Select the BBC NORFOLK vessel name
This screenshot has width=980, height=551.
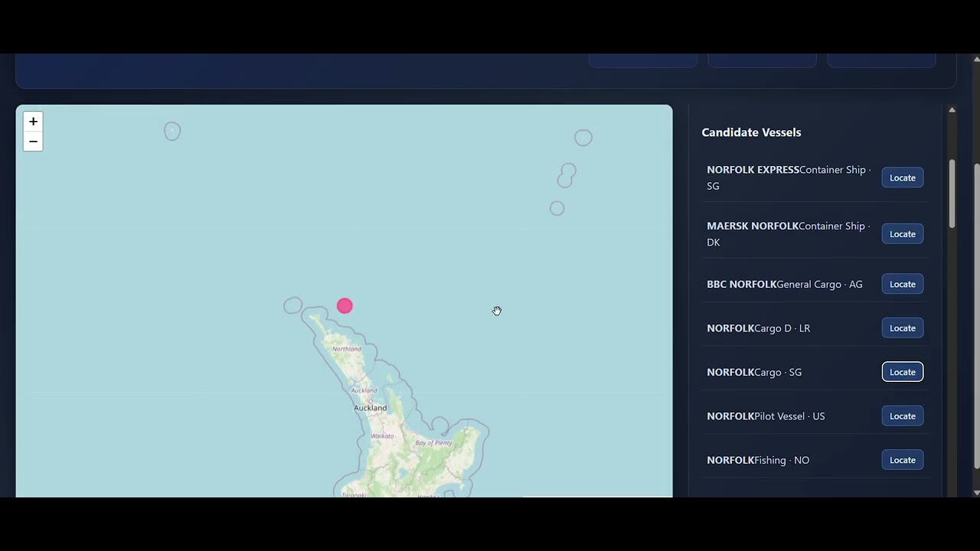[741, 285]
